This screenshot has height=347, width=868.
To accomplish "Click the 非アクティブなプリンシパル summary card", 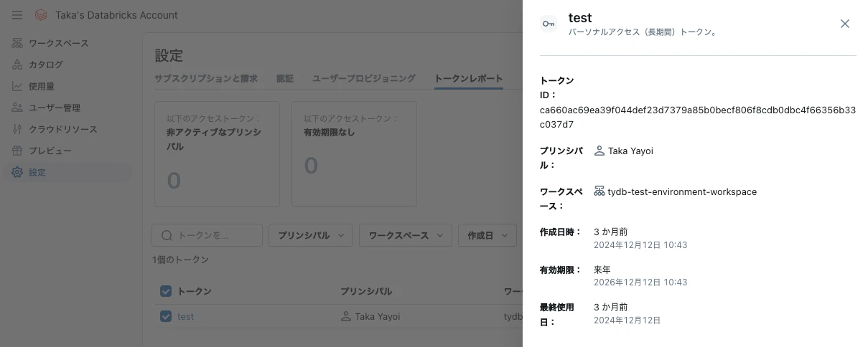I will click(217, 153).
